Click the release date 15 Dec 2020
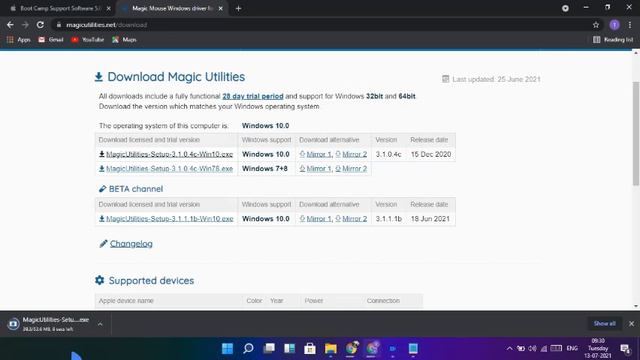This screenshot has width=640, height=360. click(x=431, y=154)
